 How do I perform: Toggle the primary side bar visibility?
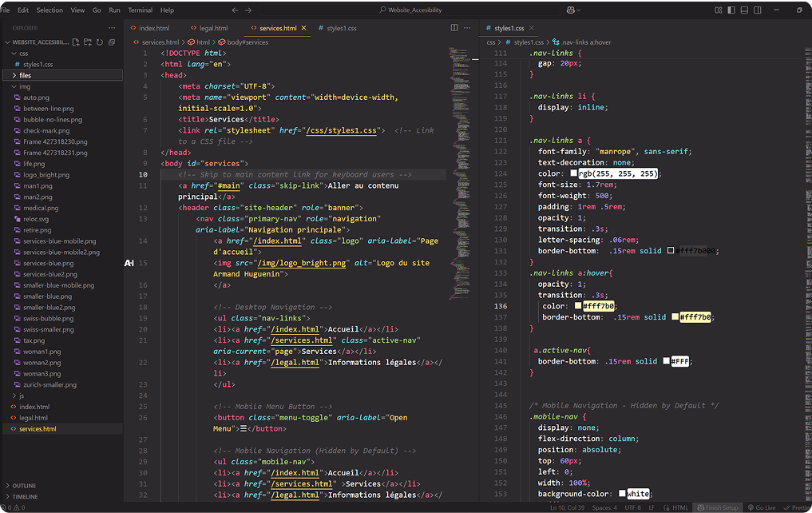click(x=731, y=10)
